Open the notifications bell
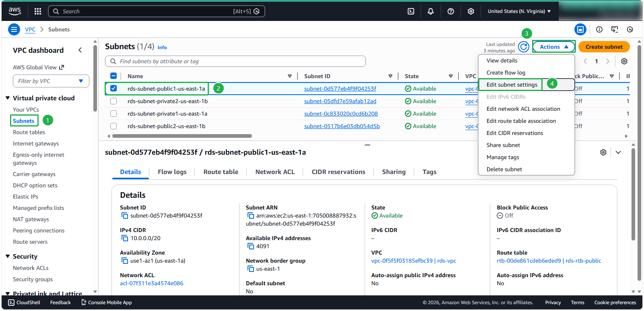Image resolution: width=644 pixels, height=311 pixels. pos(431,11)
